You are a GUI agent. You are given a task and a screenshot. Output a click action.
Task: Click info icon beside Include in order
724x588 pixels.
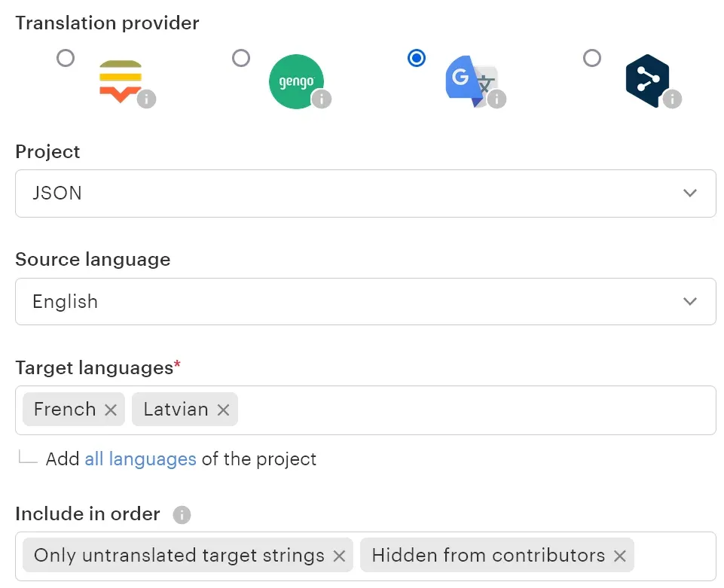tap(182, 515)
